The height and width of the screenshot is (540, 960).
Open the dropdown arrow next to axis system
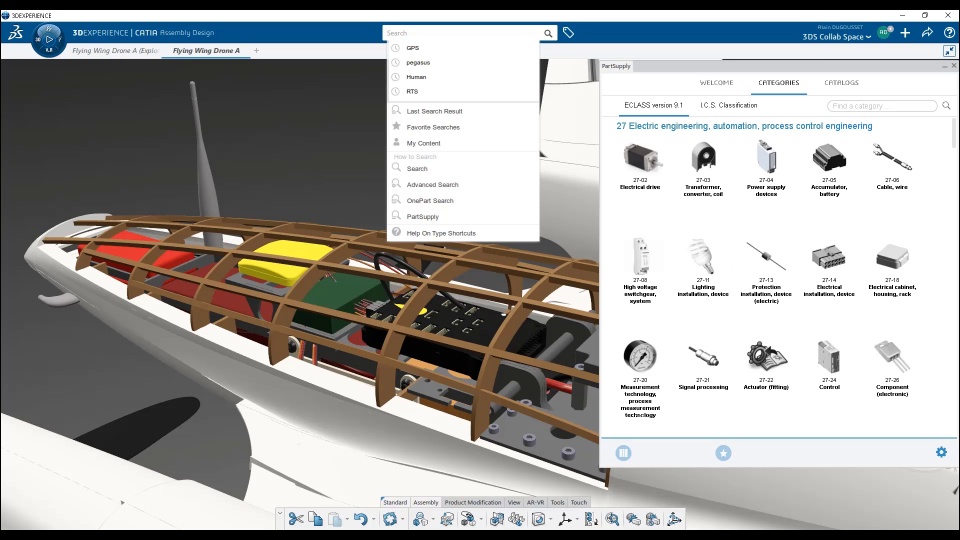click(x=577, y=520)
